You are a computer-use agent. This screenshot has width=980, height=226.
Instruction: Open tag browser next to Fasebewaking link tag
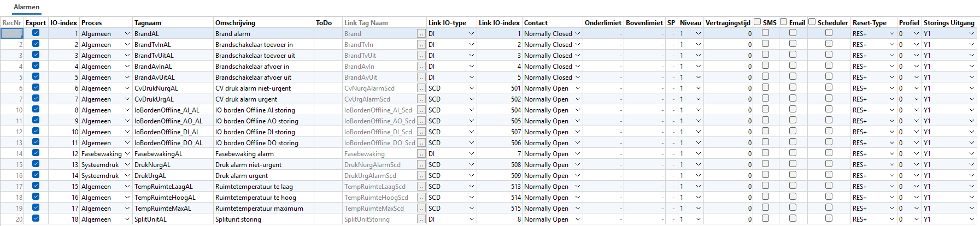click(421, 154)
